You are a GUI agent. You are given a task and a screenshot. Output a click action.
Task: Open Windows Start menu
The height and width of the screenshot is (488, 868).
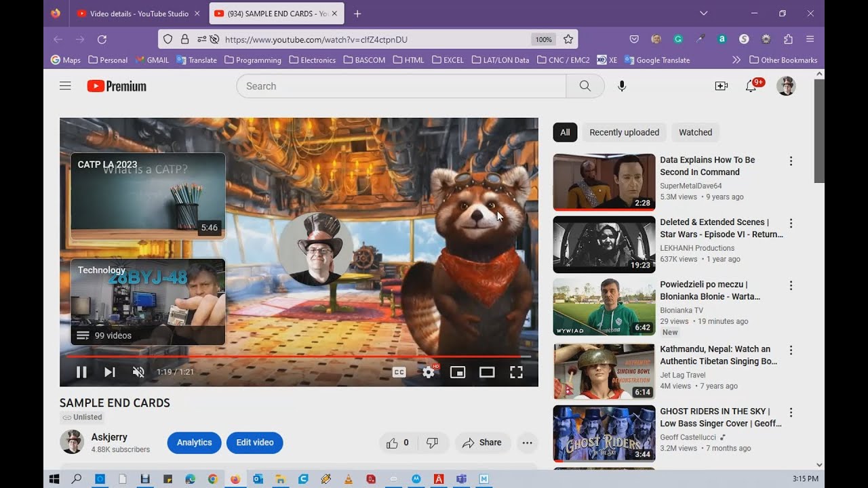pos(54,479)
